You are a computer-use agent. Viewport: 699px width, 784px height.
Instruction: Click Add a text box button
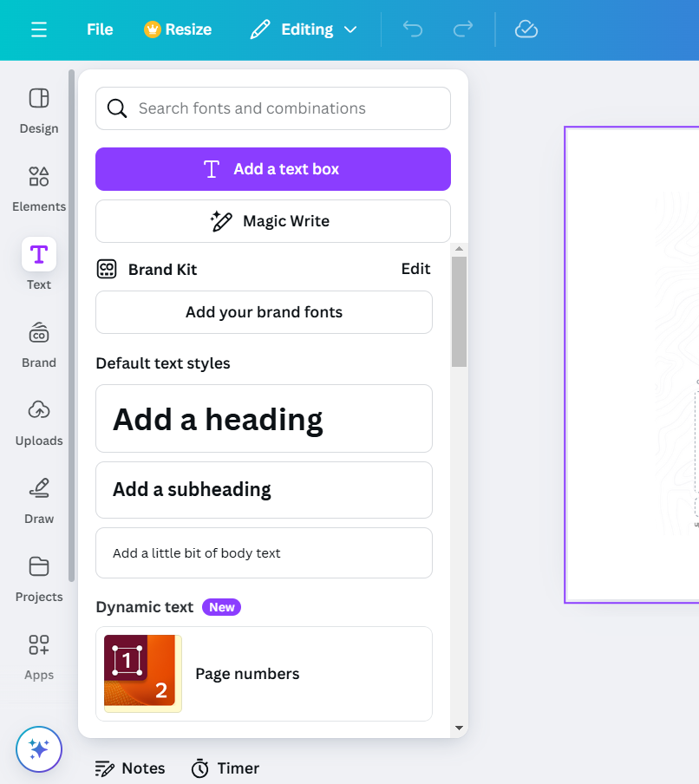tap(273, 169)
